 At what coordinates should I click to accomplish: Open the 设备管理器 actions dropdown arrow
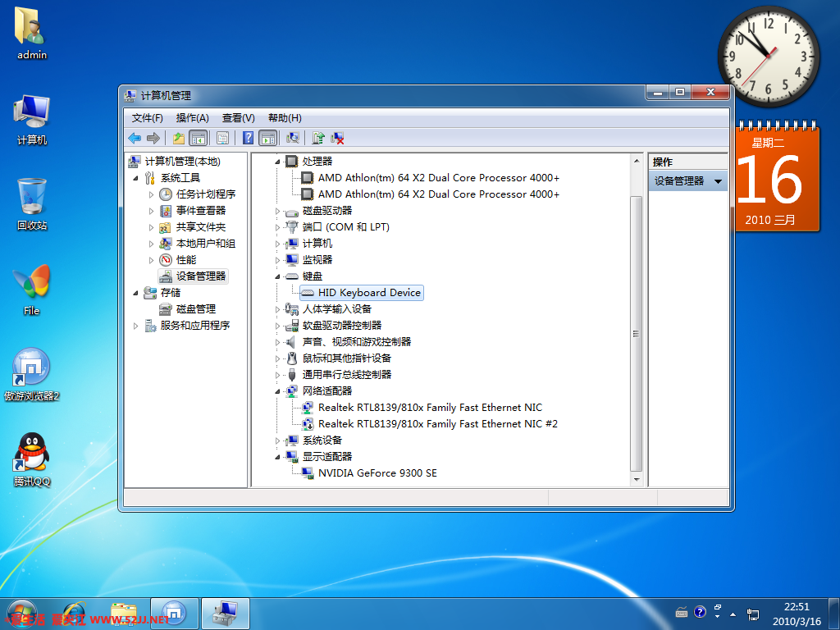coord(718,181)
